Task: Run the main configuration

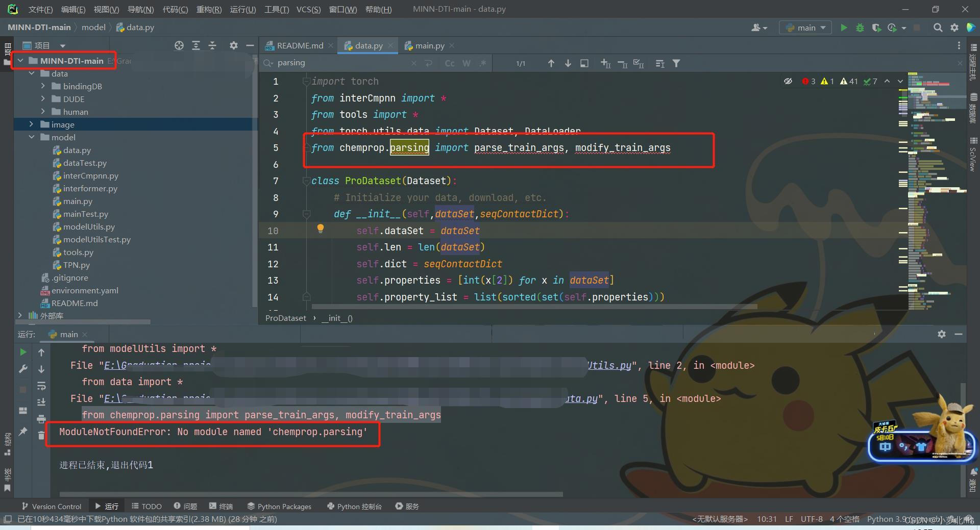Action: tap(844, 28)
